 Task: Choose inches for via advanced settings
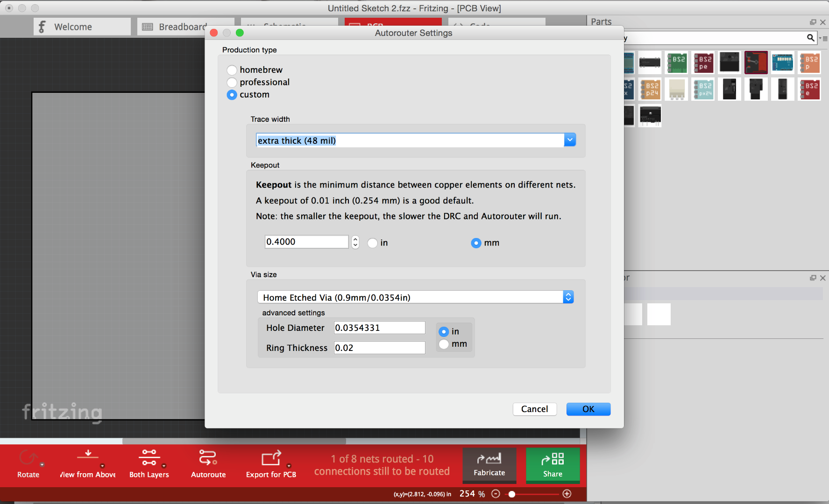[444, 332]
